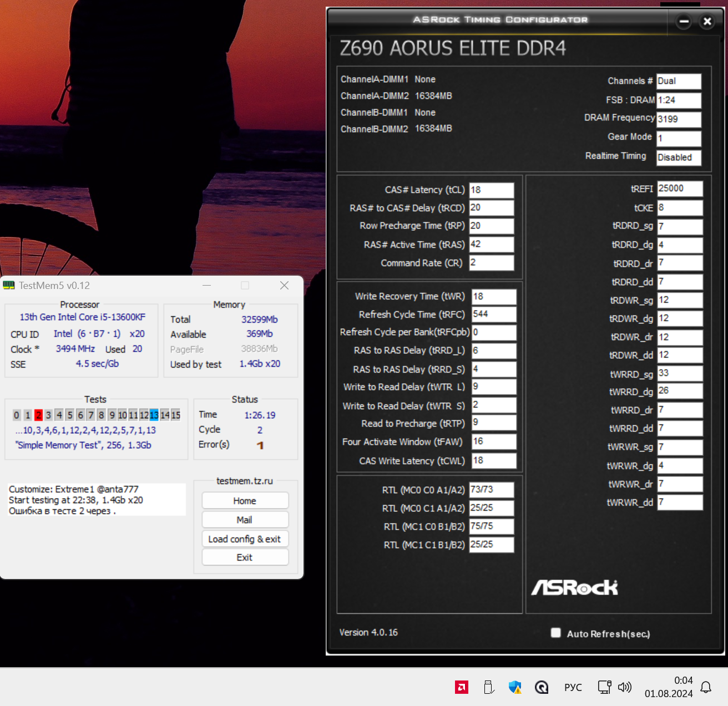The image size is (728, 706).
Task: Click the Realtime Timing field showing Disabled
Action: click(679, 158)
